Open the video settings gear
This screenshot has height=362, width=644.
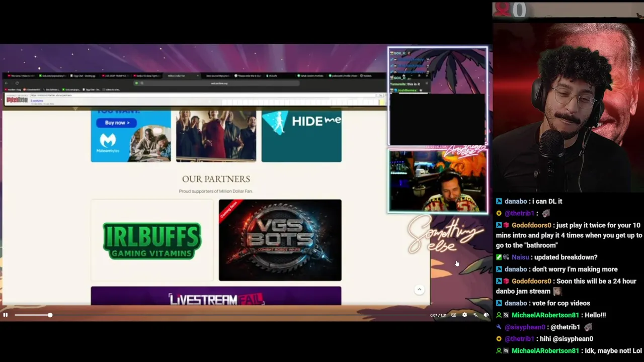tap(464, 315)
